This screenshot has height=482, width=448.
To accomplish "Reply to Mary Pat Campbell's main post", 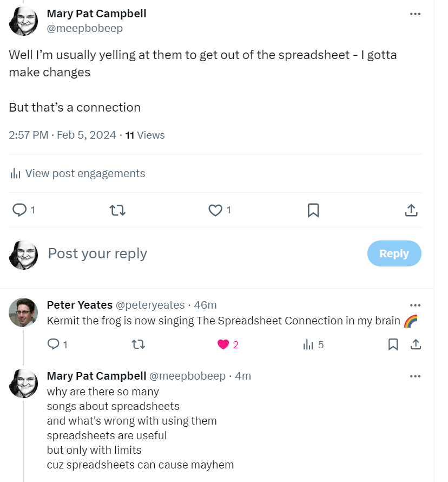I will tap(19, 210).
